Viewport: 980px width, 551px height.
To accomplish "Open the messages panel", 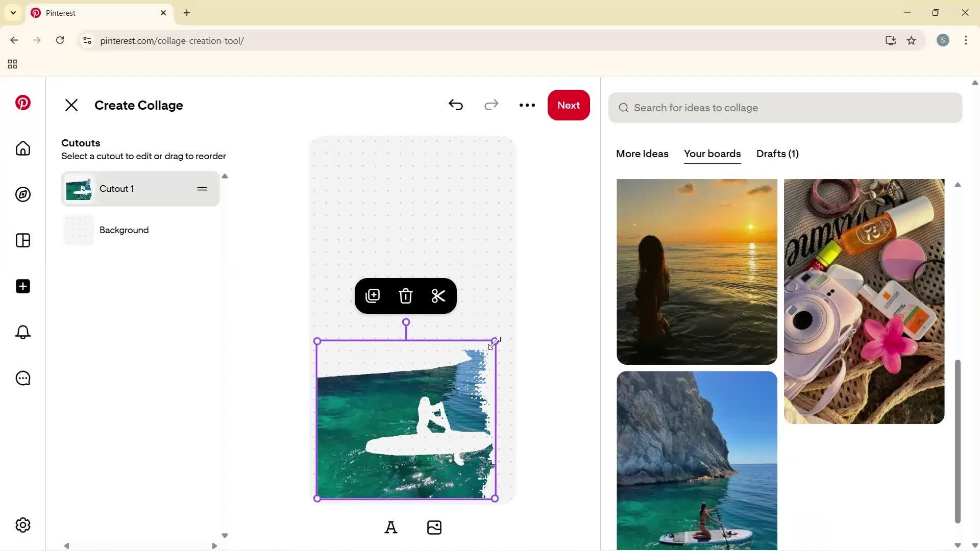I will 22,378.
